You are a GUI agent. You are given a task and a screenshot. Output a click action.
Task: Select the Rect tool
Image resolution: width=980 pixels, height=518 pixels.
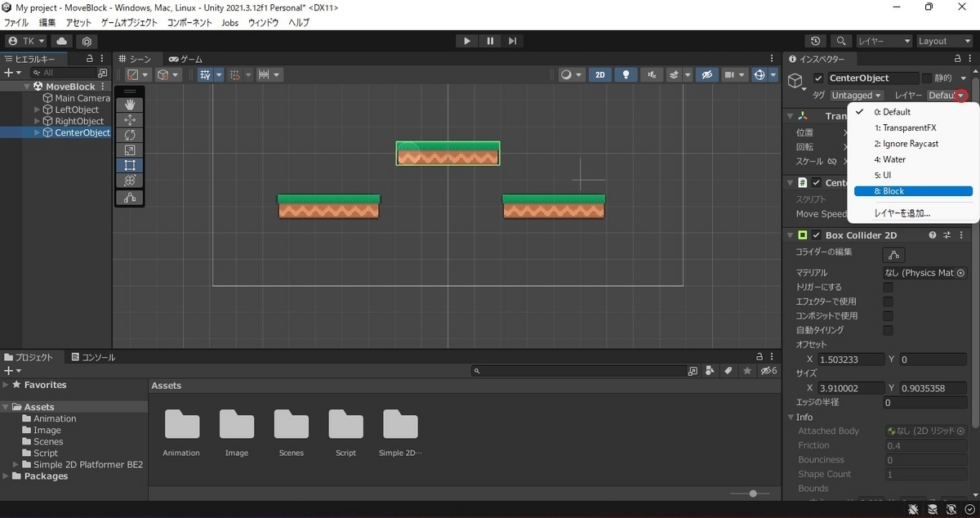pyautogui.click(x=130, y=165)
